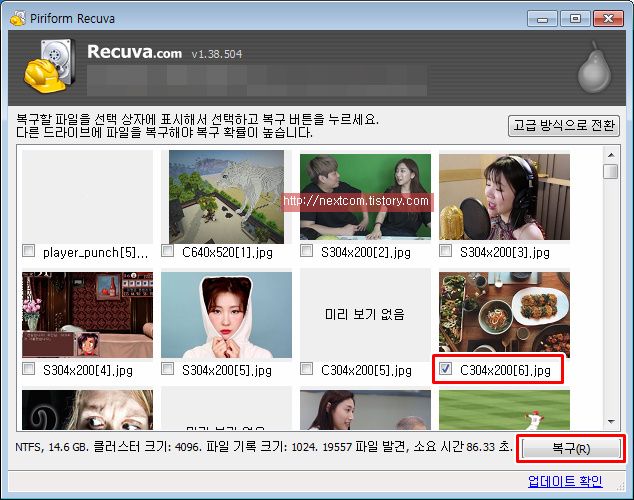Click the Recuva.com header title

135,52
